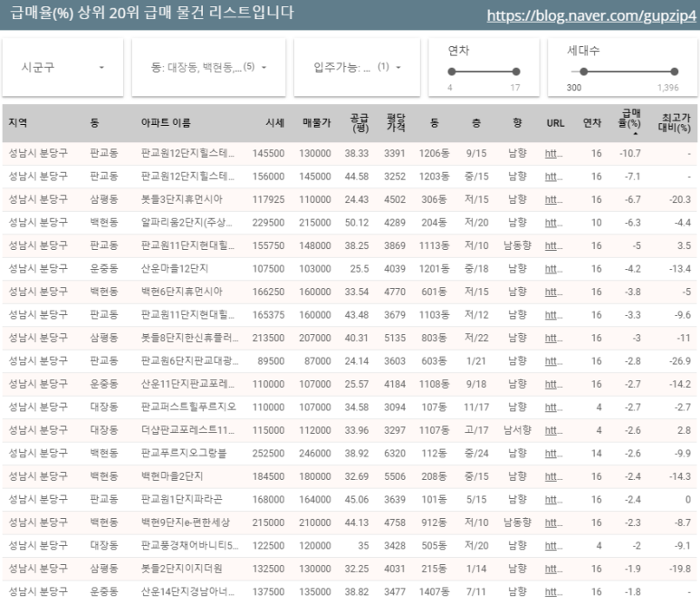
Task: Click the 공급 value 50.12
Action: pyautogui.click(x=356, y=223)
